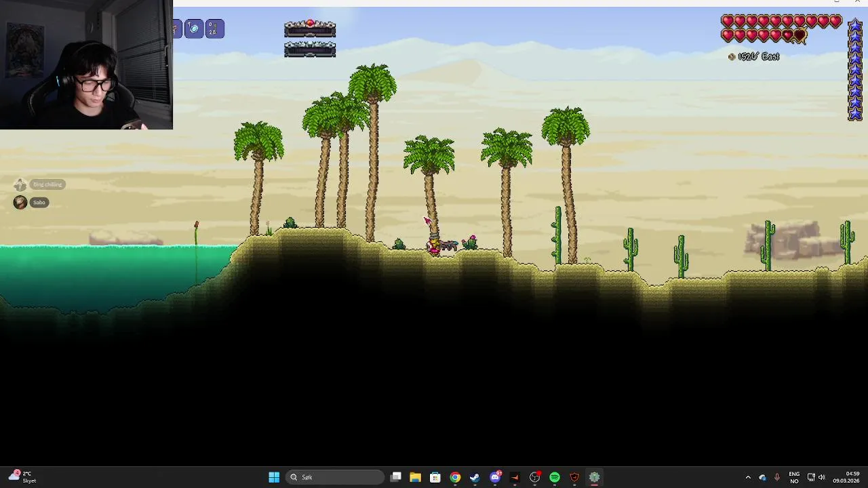The image size is (868, 488).
Task: Click the compass icon beside 1526' East
Action: tap(732, 57)
